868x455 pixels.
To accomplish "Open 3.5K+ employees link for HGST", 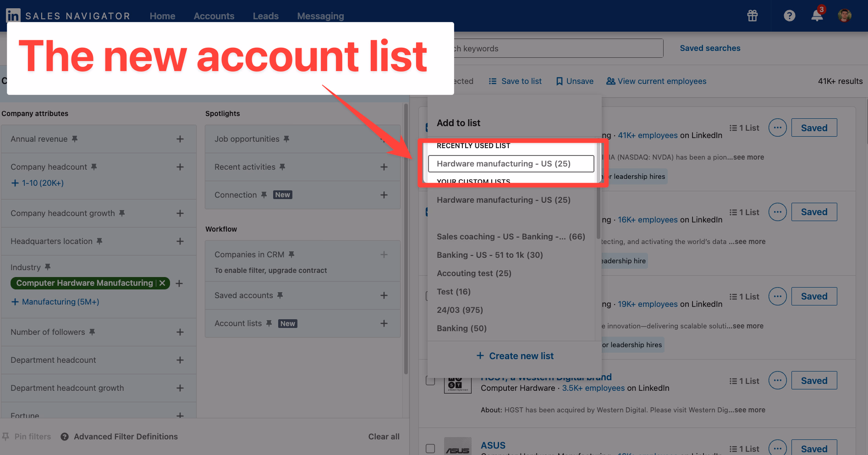I will point(593,388).
